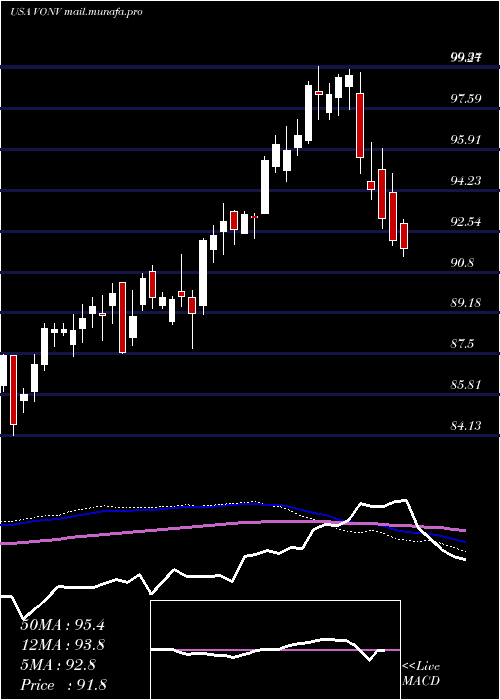Click inside the MACD inset chart

point(275,650)
